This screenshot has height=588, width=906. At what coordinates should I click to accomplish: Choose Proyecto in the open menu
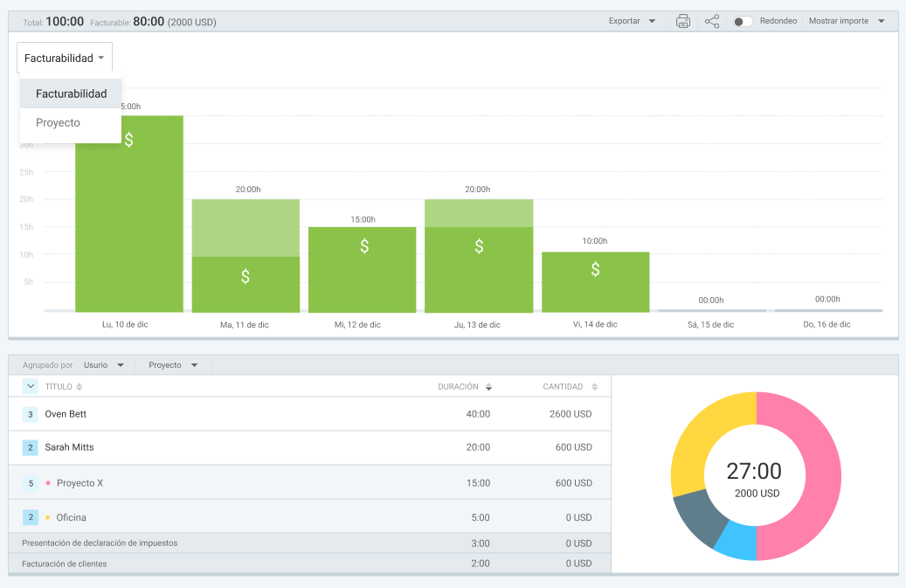[x=71, y=123]
